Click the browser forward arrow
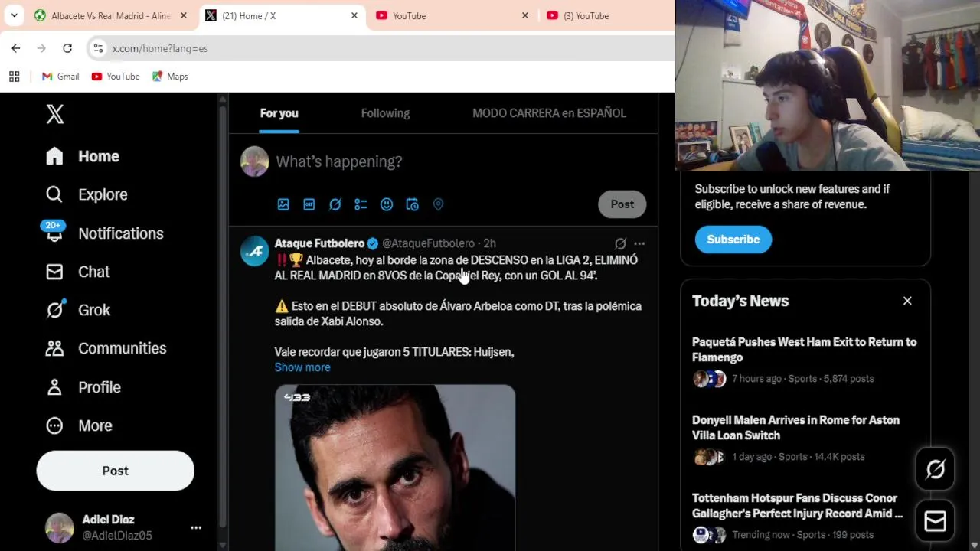 pos(41,48)
